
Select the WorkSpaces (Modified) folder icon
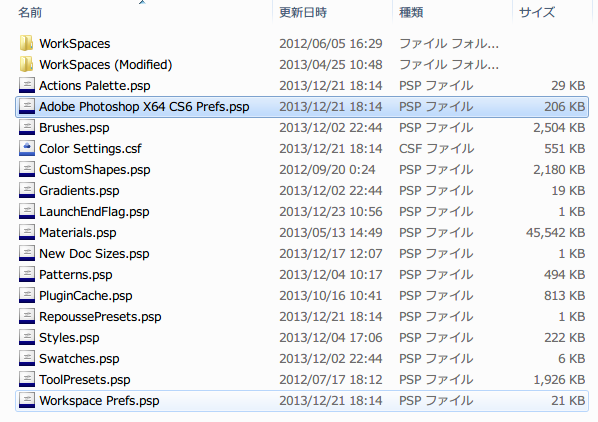pos(26,64)
